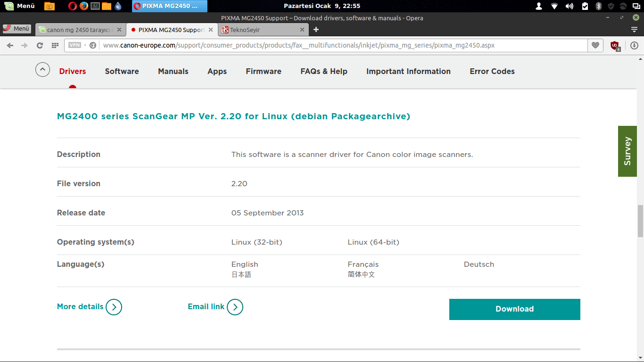Go forward to the next page
This screenshot has width=644, height=362.
click(25, 46)
